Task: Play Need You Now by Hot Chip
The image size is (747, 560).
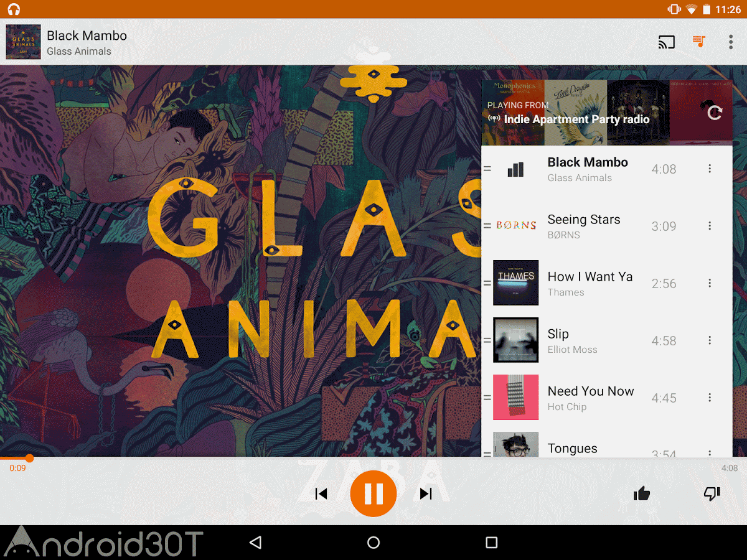Action: (607, 398)
